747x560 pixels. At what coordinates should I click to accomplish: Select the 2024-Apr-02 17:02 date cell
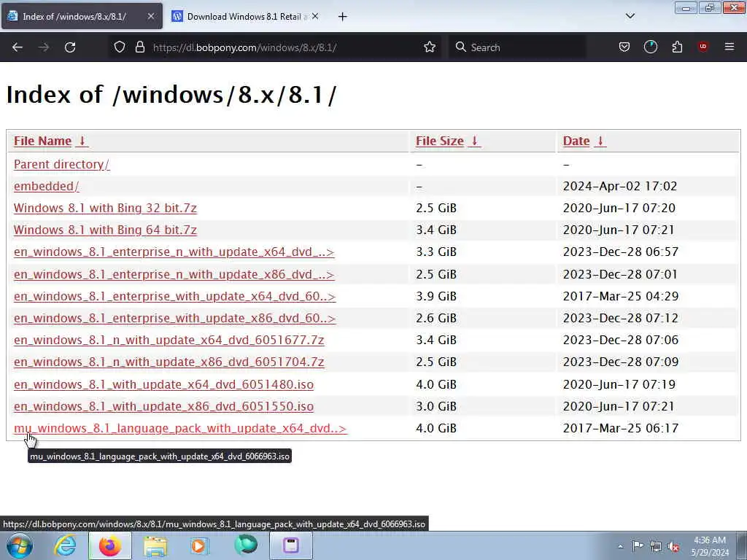coord(620,186)
